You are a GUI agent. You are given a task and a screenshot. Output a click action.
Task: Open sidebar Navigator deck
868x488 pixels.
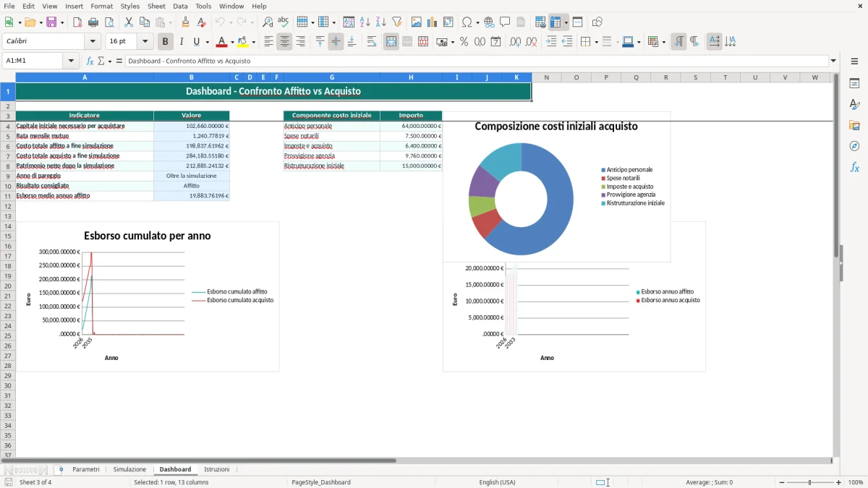click(x=854, y=146)
